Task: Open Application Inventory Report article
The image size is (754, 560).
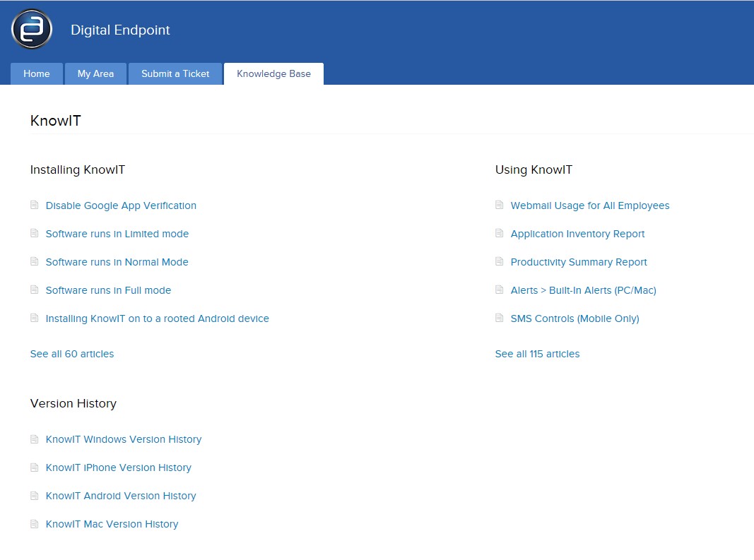Action: point(577,234)
